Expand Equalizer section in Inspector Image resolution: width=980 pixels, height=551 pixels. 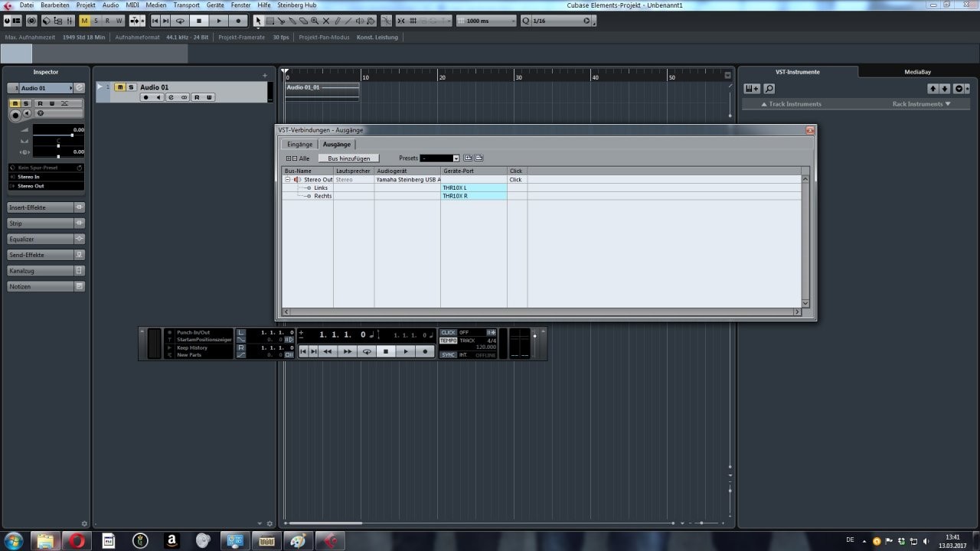pyautogui.click(x=46, y=239)
